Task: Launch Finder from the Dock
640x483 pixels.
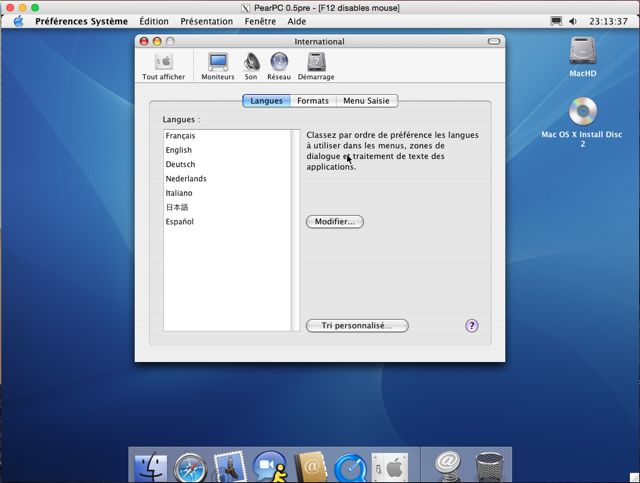Action: click(151, 466)
